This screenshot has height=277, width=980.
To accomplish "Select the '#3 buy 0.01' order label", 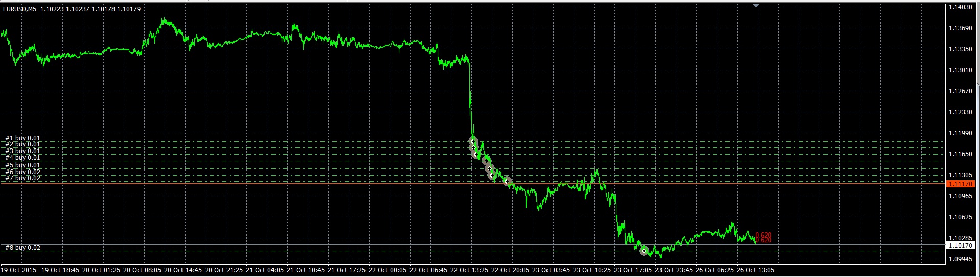I will point(22,152).
